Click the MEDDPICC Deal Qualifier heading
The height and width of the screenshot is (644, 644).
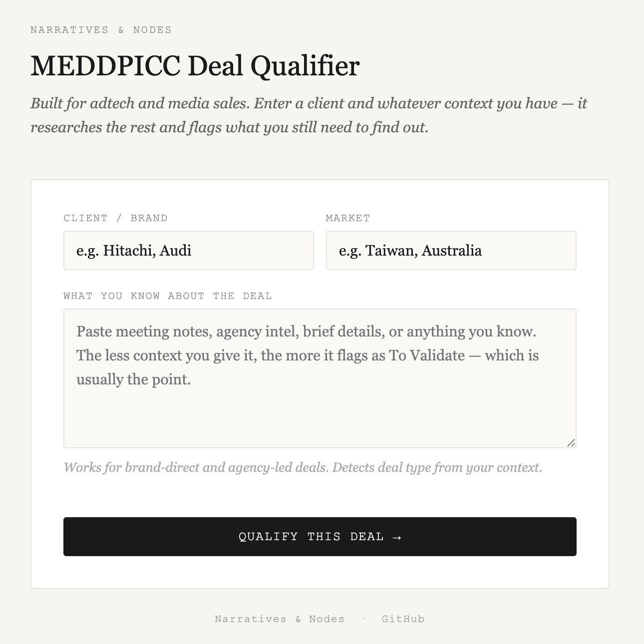point(195,66)
